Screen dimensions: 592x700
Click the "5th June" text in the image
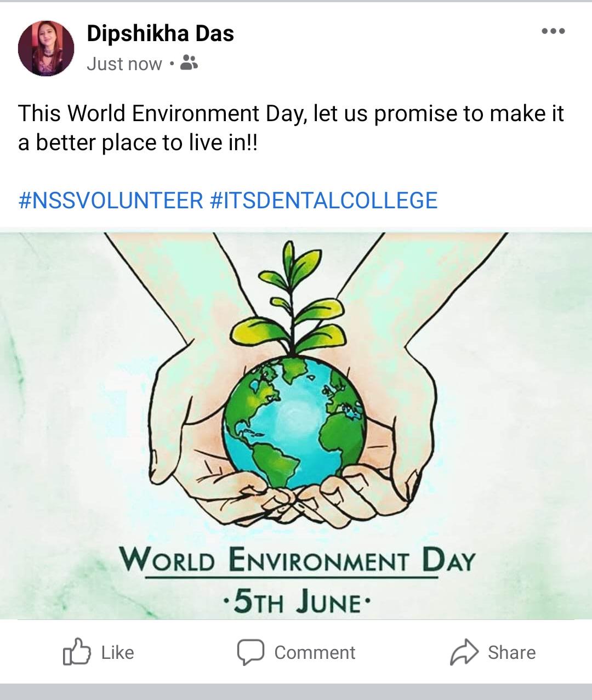(x=297, y=602)
